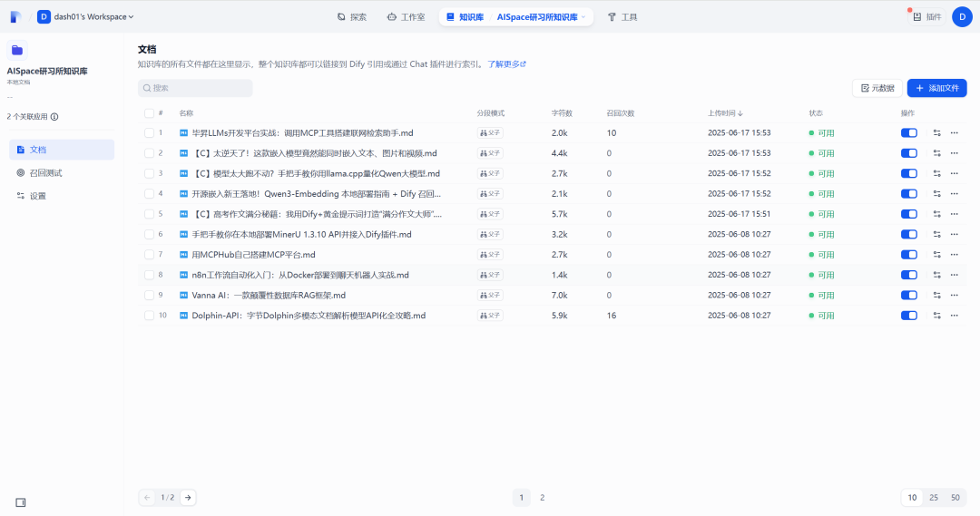Focus the 搜索 document search field
980x516 pixels.
coord(196,88)
